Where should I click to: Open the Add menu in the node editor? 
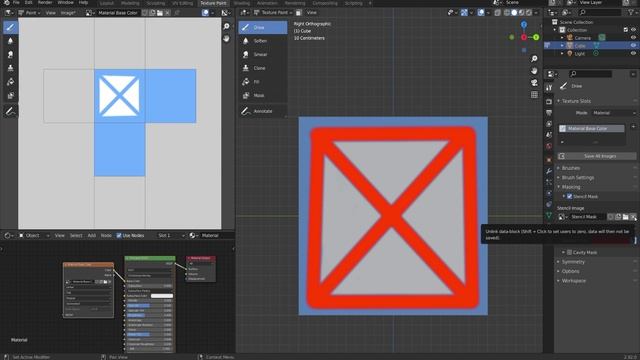pos(91,236)
